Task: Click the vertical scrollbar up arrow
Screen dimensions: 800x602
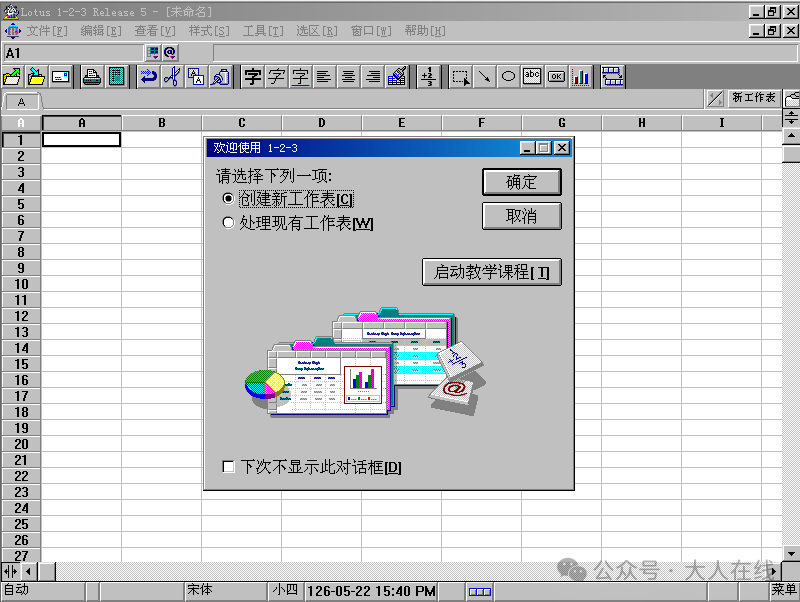Action: click(x=791, y=136)
